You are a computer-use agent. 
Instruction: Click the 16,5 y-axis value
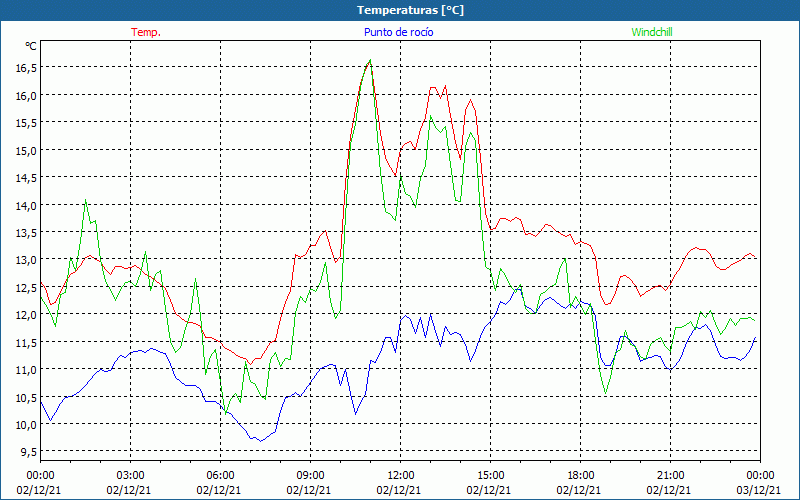[x=26, y=67]
